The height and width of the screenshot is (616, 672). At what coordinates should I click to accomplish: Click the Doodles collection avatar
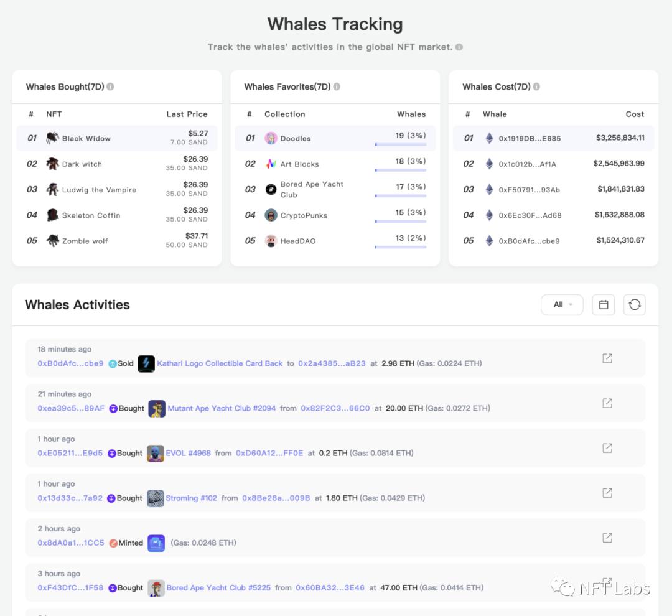click(x=271, y=138)
